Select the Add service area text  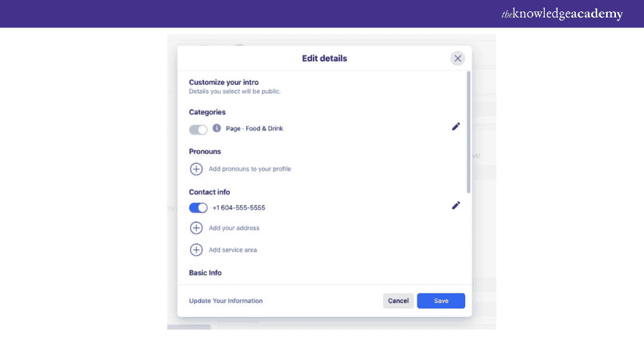click(x=233, y=250)
